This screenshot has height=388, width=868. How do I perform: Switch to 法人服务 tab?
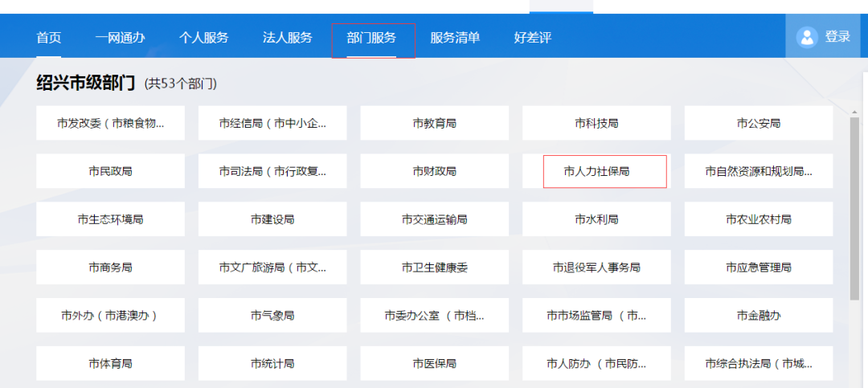[x=287, y=38]
